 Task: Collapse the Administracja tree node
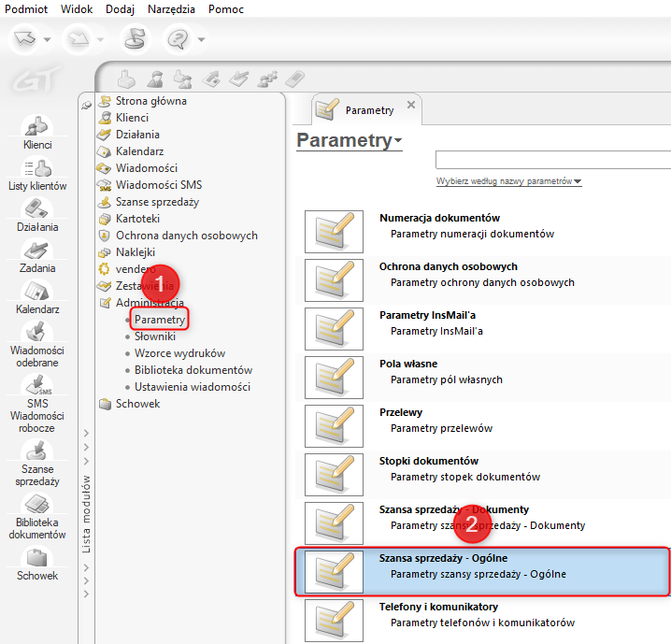point(150,303)
